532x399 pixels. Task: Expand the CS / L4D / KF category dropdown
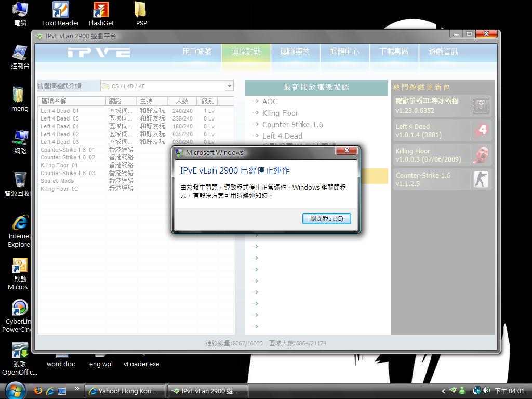229,86
